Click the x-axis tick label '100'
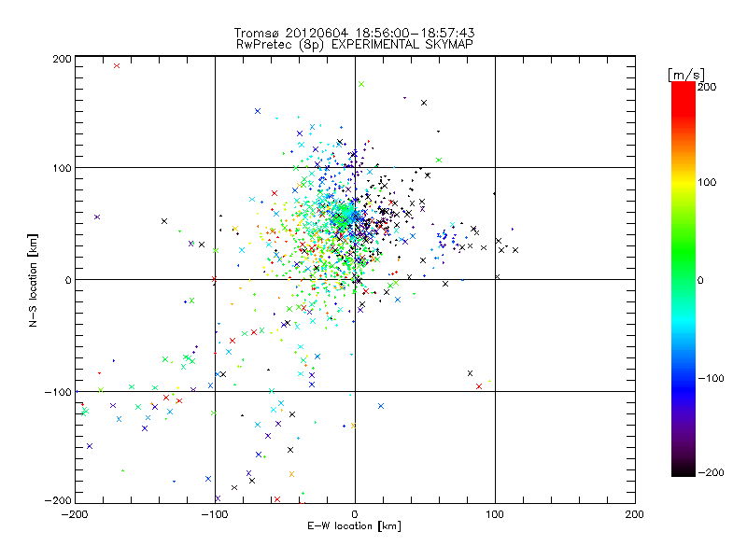 [495, 514]
